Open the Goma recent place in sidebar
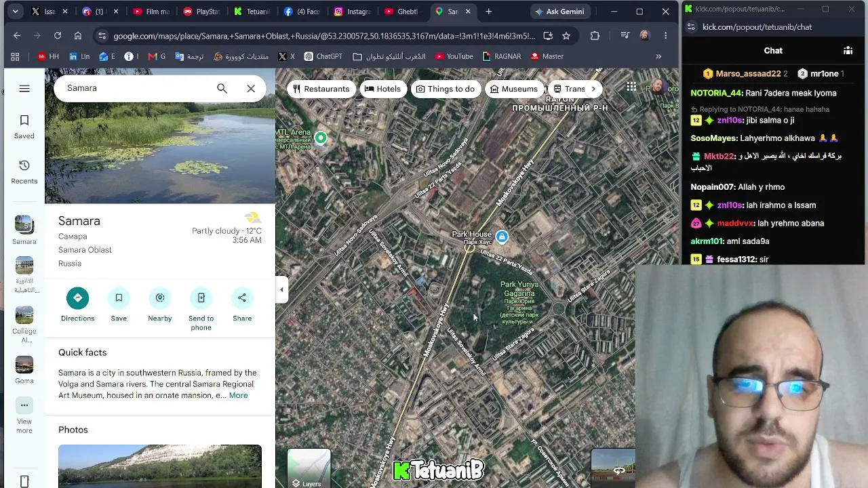 (24, 369)
